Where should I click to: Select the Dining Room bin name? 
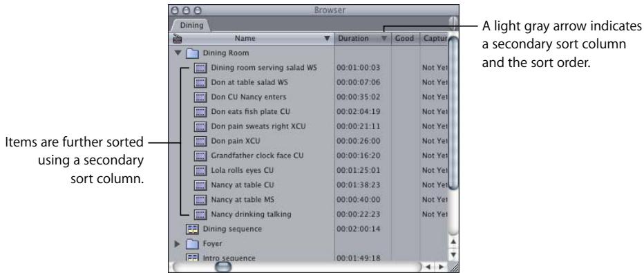[x=225, y=53]
